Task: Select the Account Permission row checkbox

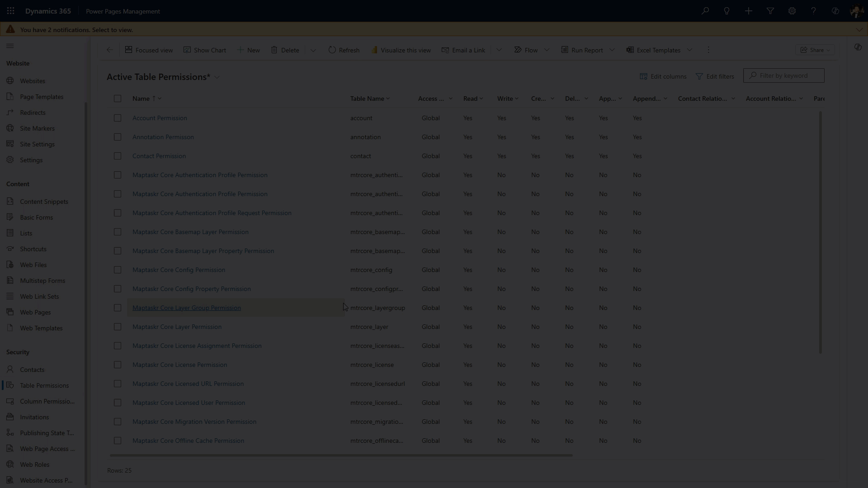Action: coord(118,118)
